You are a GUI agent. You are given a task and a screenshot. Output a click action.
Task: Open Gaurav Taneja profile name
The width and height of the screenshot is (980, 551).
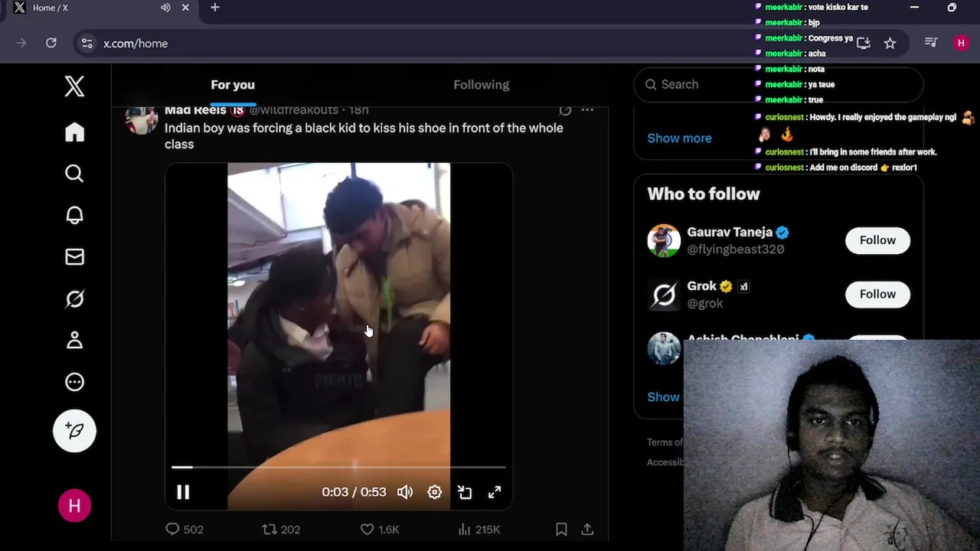click(x=730, y=232)
